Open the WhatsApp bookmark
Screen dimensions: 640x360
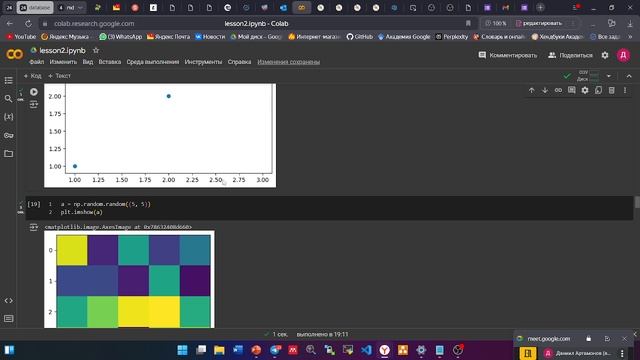point(121,37)
